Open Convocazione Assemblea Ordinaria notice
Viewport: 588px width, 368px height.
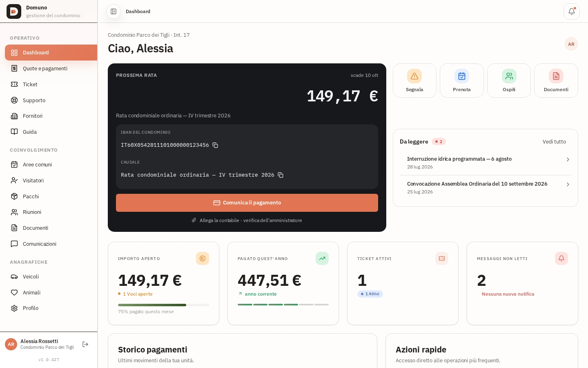point(486,188)
